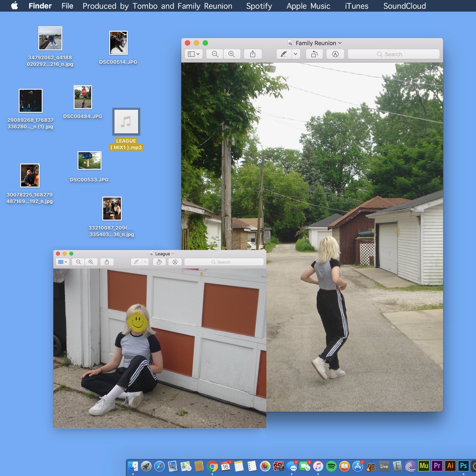Click the search field in Family Reunion window

[393, 54]
